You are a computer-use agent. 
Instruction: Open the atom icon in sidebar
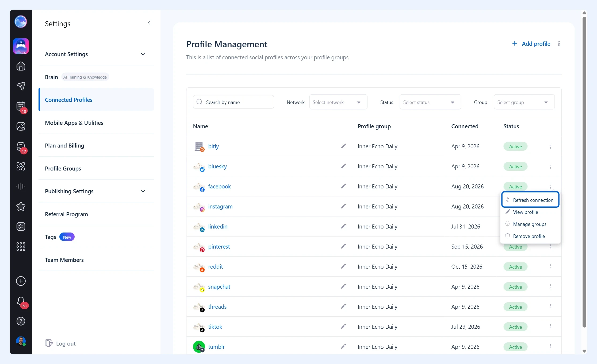point(21,166)
